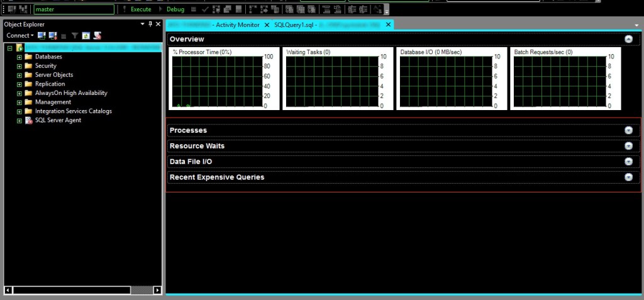Open Query Options from the toolbar

[227, 9]
